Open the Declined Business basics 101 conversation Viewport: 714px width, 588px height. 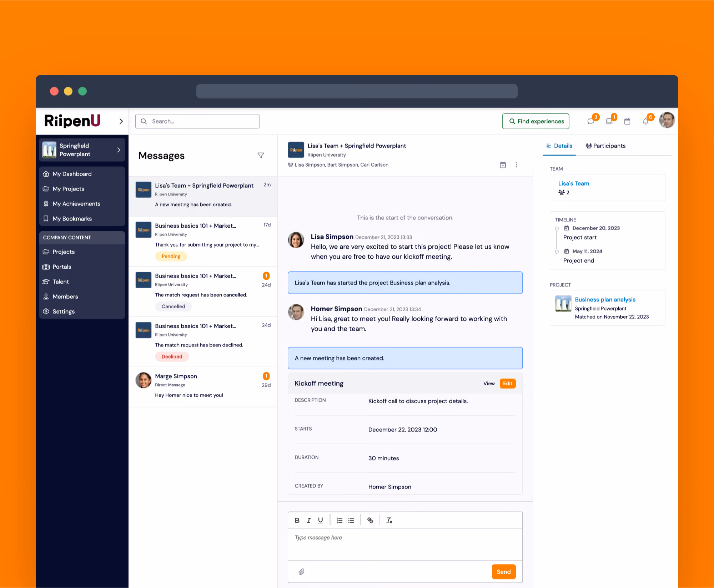[x=203, y=342]
